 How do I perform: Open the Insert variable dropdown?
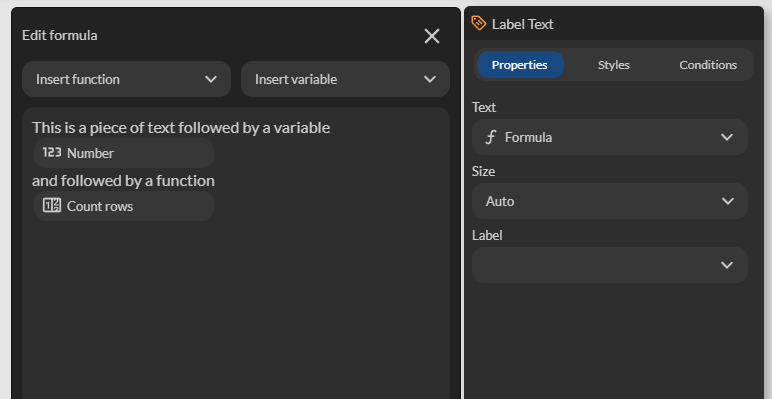click(345, 79)
